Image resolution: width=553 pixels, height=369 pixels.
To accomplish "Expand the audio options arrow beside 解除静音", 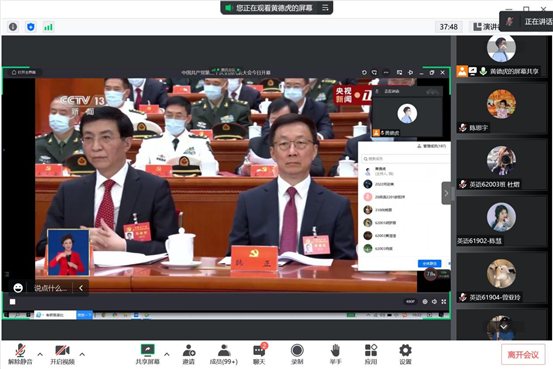I will [40, 354].
